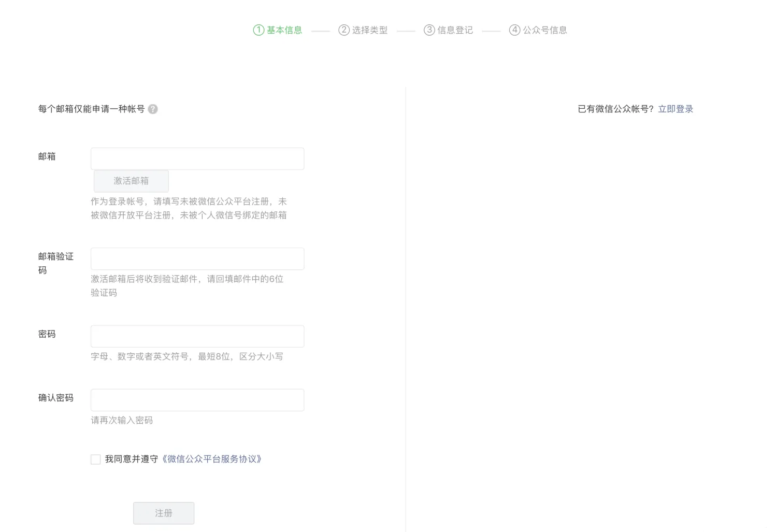The height and width of the screenshot is (532, 777).
Task: Click the step 3 number circle
Action: pyautogui.click(x=429, y=30)
